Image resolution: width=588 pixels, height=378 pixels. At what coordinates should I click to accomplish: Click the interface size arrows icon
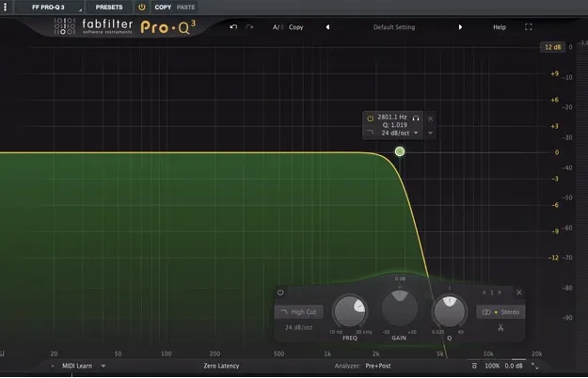tap(535, 366)
